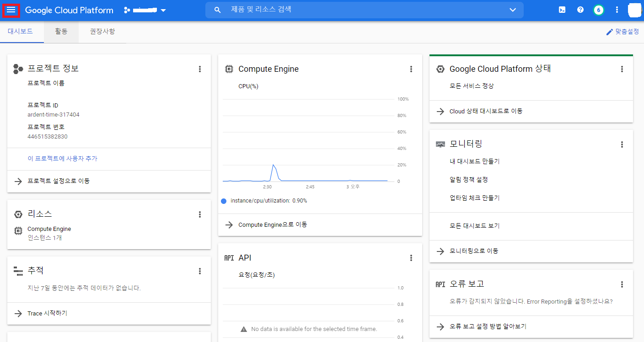Open the Google Cloud Platform 상태 options menu
644x342 pixels.
622,69
